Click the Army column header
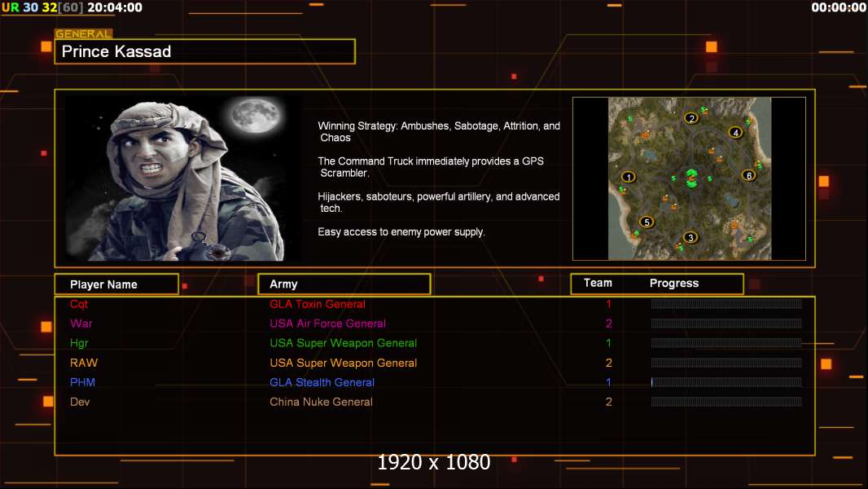Screen dimensions: 868x489 [x=344, y=284]
